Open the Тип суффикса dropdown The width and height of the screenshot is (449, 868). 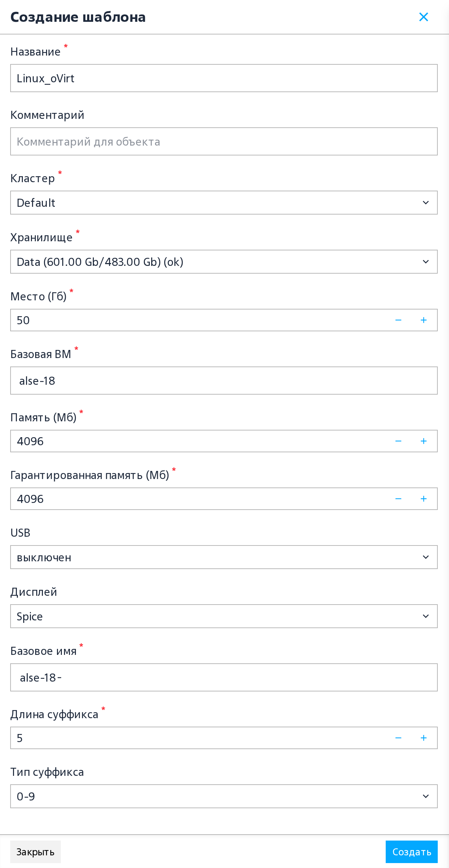224,796
